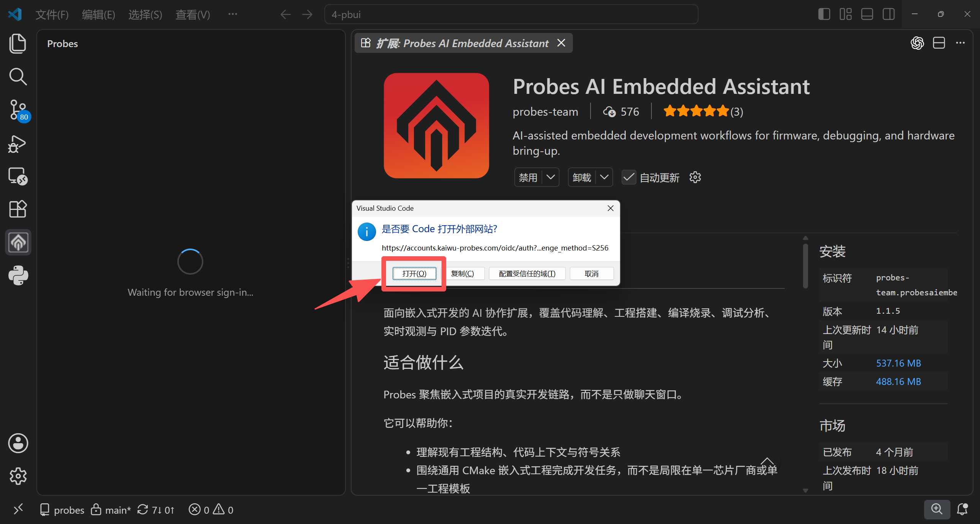Open notifications bell in status bar
980x524 pixels.
tap(962, 509)
